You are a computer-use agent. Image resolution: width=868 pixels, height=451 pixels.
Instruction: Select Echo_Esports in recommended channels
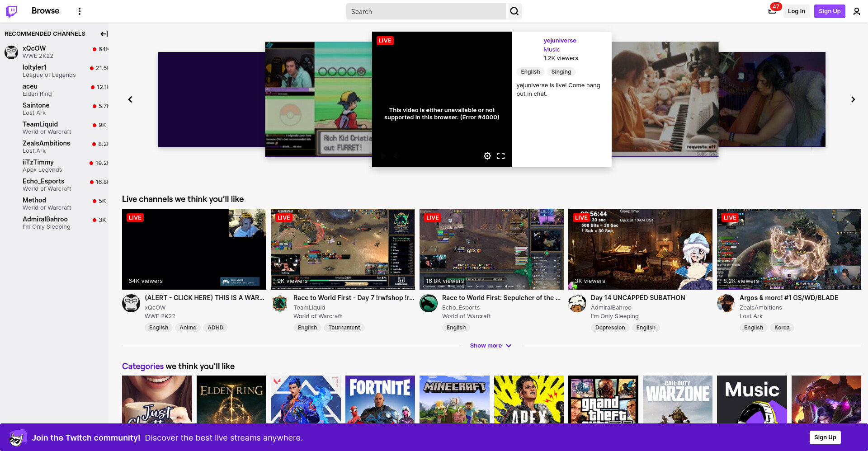(54, 185)
